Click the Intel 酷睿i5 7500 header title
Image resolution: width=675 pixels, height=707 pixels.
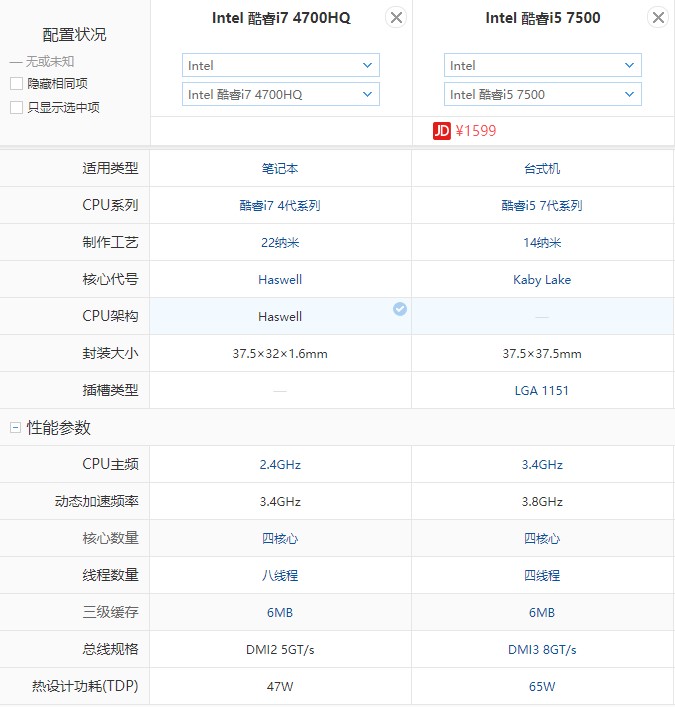543,18
